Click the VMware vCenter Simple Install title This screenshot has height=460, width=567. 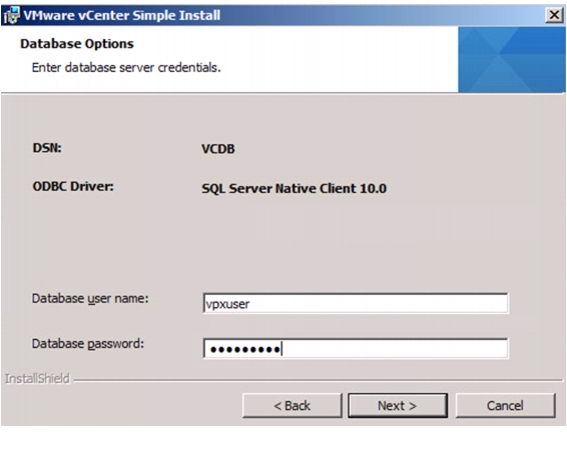coord(122,15)
